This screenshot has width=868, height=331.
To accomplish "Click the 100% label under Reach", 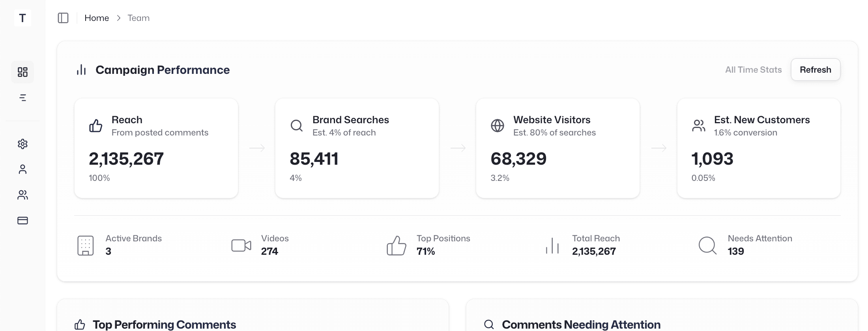I will coord(99,178).
